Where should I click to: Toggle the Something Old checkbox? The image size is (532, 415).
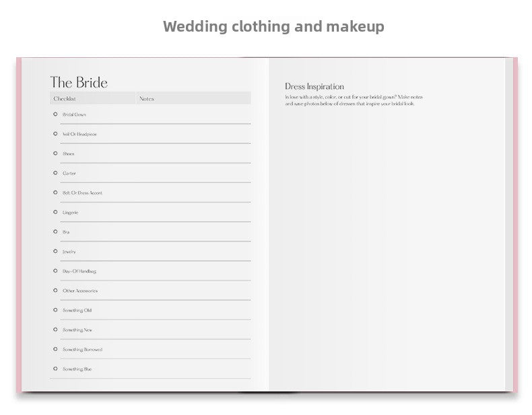pos(55,310)
